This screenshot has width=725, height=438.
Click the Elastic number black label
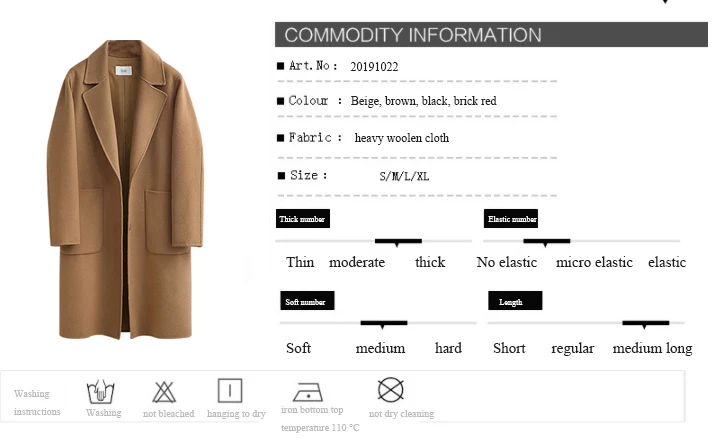[x=511, y=219]
